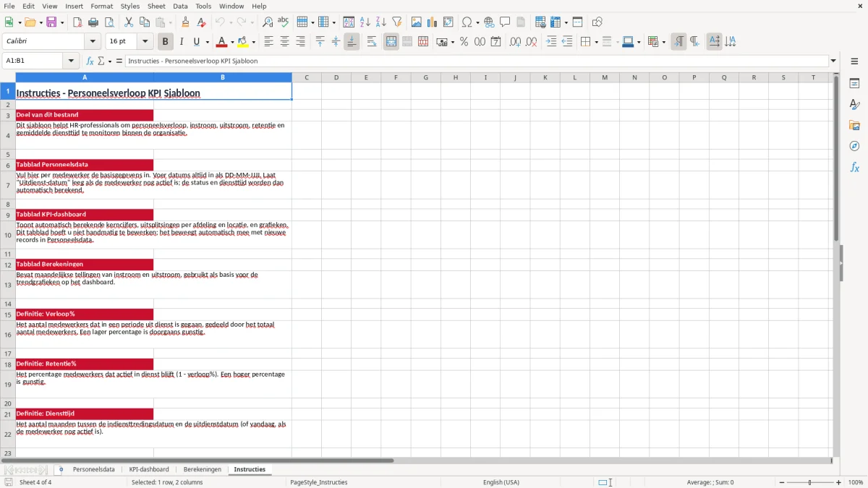Switch to the Berekeningen sheet tab
The height and width of the screenshot is (488, 868).
(x=203, y=469)
